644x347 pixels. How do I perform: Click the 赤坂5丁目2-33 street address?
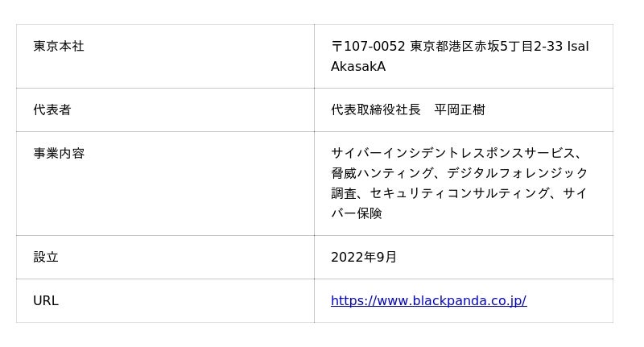[518, 46]
